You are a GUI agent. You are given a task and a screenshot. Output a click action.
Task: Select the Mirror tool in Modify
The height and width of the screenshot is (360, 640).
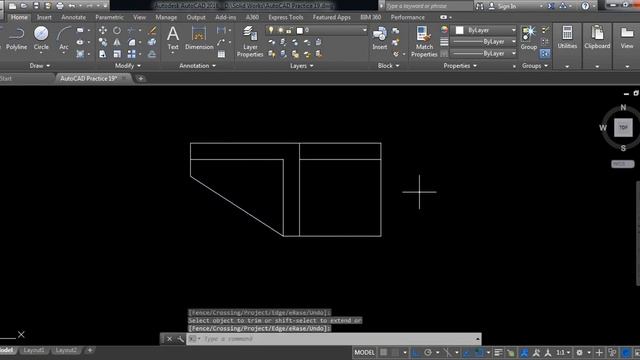117,42
